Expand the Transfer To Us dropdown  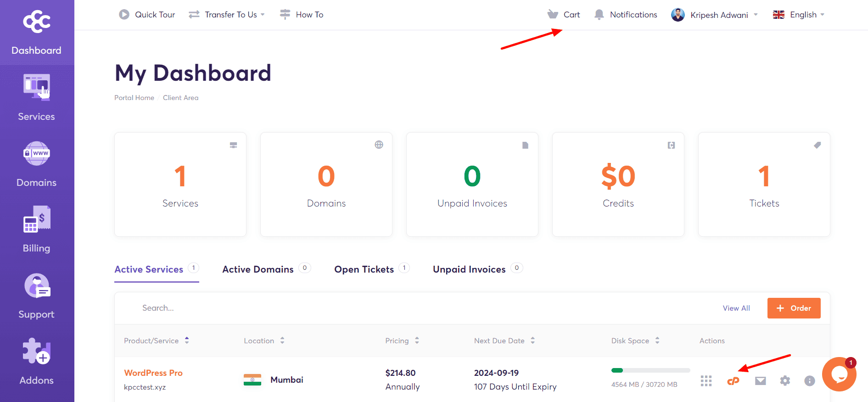[227, 15]
